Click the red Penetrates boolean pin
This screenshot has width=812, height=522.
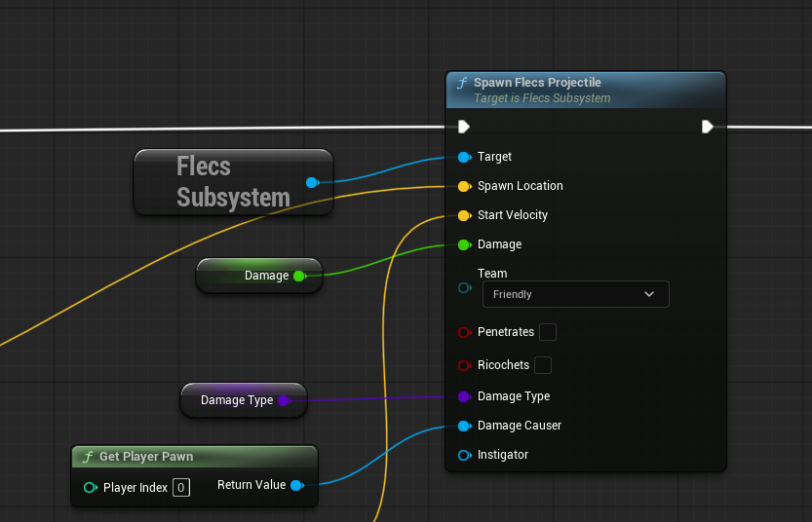click(465, 332)
